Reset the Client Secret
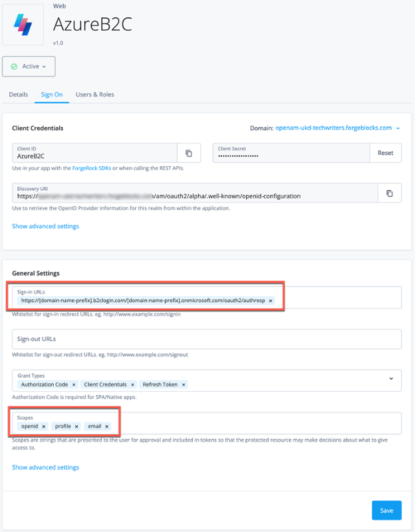The image size is (415, 532). (385, 153)
